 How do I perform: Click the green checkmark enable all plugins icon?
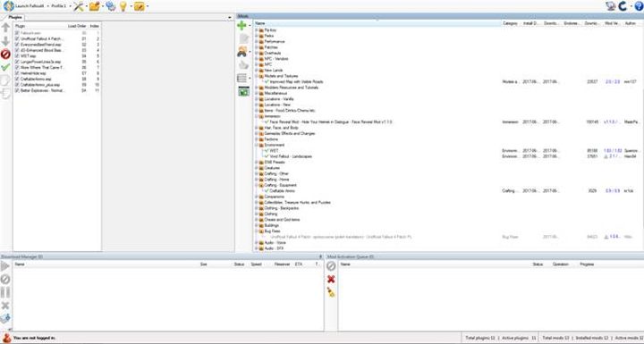click(x=5, y=67)
